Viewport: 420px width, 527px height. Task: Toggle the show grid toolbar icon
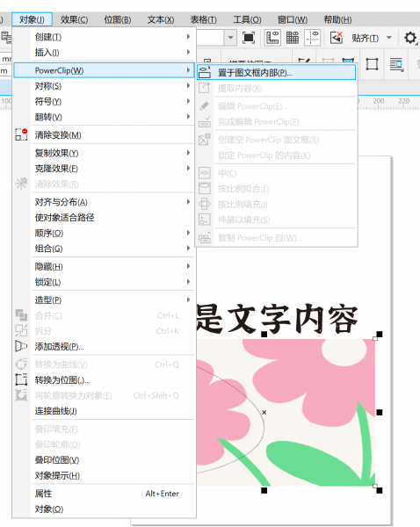(293, 38)
